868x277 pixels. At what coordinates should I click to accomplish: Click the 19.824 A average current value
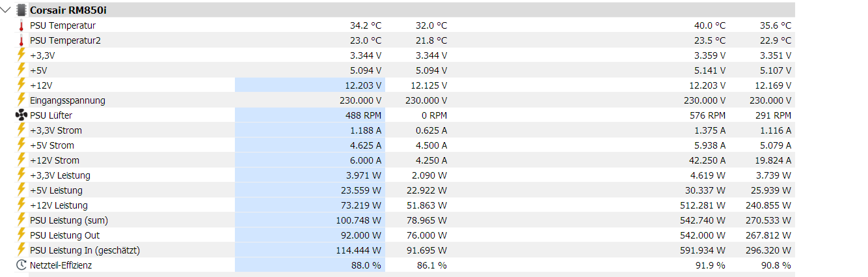[772, 160]
